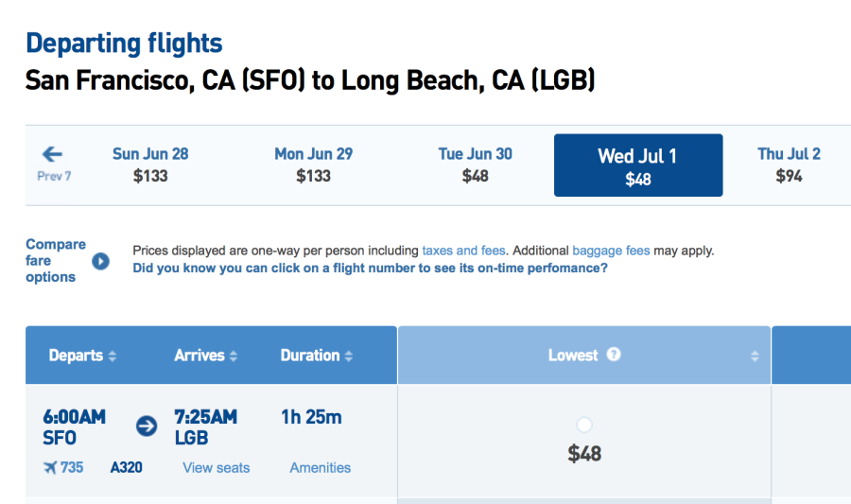This screenshot has height=504, width=851.
Task: Select the Sun Jun 28 date tab
Action: click(150, 165)
